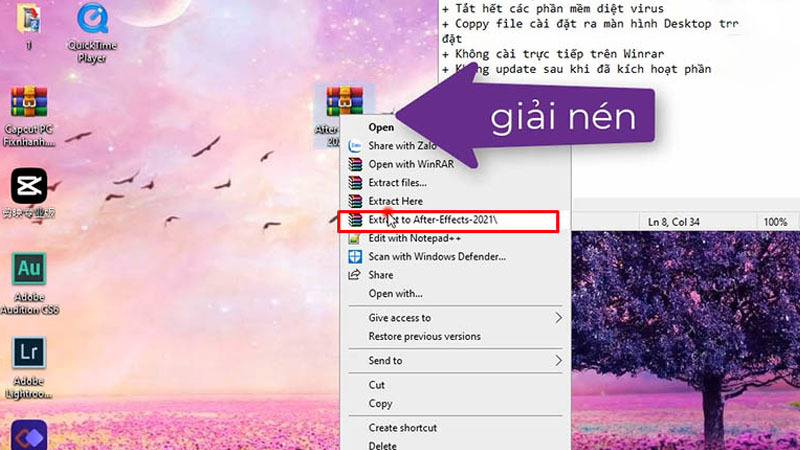Click Windows Defender shield icon
This screenshot has width=800, height=450.
point(355,257)
